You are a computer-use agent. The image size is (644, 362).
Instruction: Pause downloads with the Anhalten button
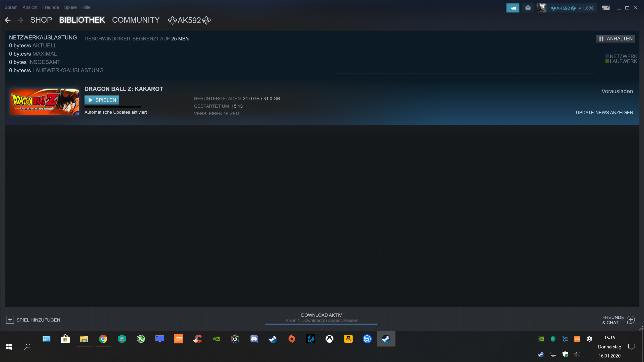(x=616, y=39)
